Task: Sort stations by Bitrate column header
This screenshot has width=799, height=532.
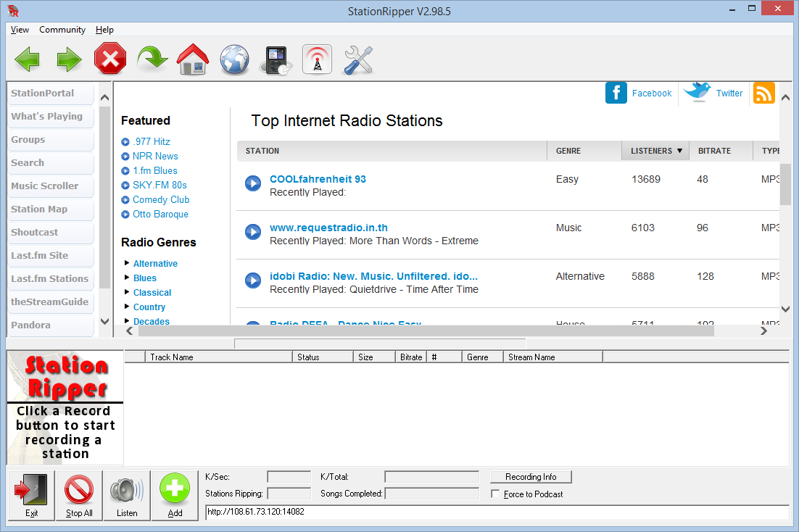Action: point(721,151)
